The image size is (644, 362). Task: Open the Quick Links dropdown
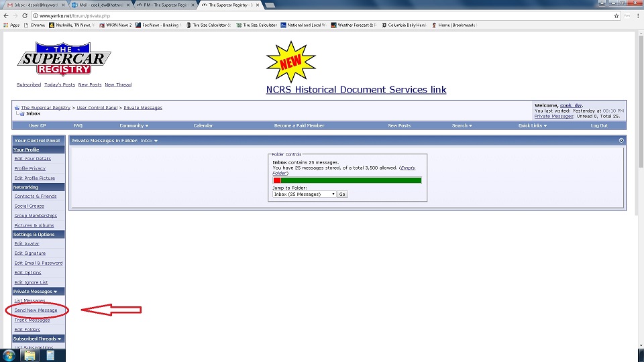coord(532,125)
